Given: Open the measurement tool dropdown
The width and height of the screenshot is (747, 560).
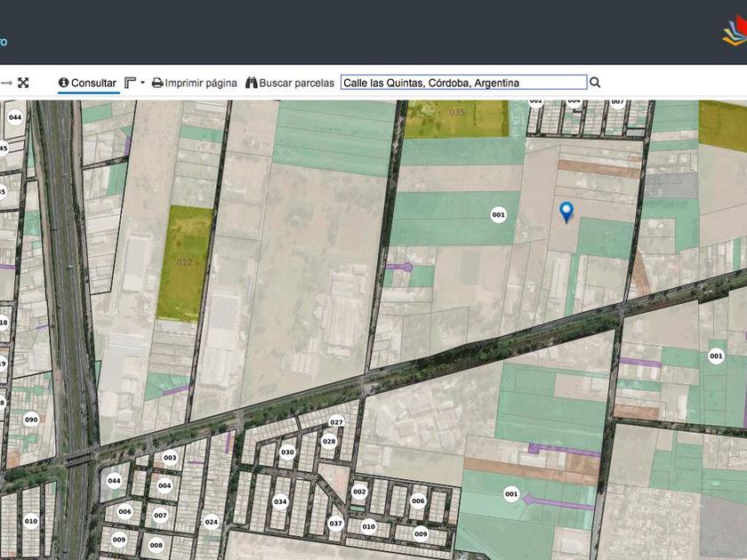Looking at the screenshot, I should [134, 83].
